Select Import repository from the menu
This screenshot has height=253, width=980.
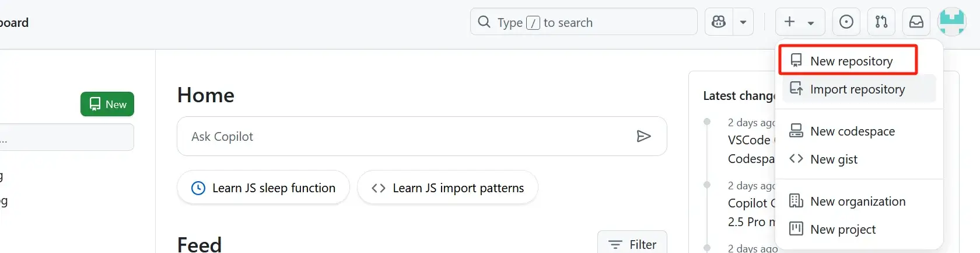click(x=857, y=89)
